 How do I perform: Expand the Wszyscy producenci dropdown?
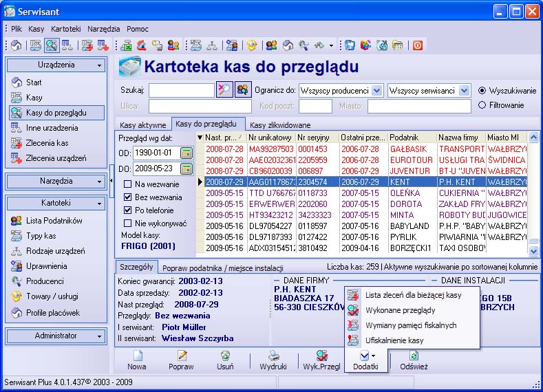[376, 91]
